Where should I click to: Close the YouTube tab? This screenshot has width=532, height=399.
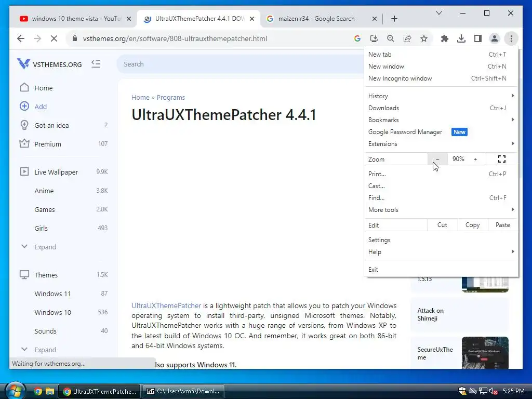pyautogui.click(x=129, y=19)
